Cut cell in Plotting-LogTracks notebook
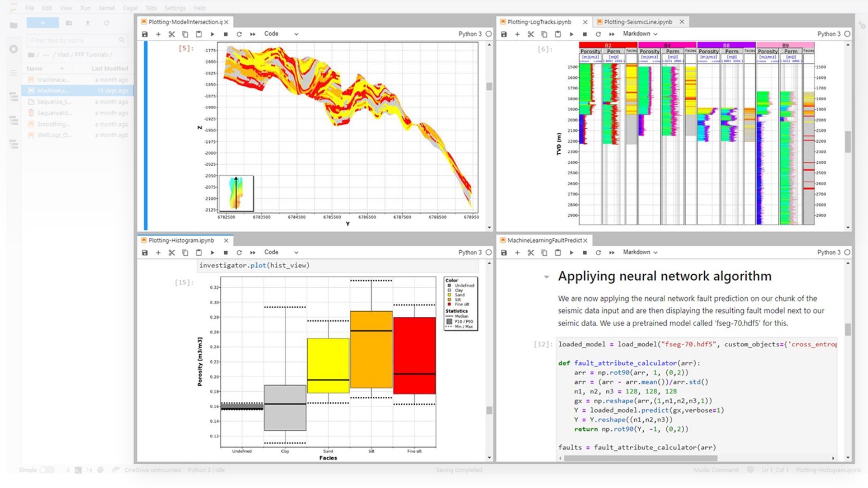 pos(530,34)
